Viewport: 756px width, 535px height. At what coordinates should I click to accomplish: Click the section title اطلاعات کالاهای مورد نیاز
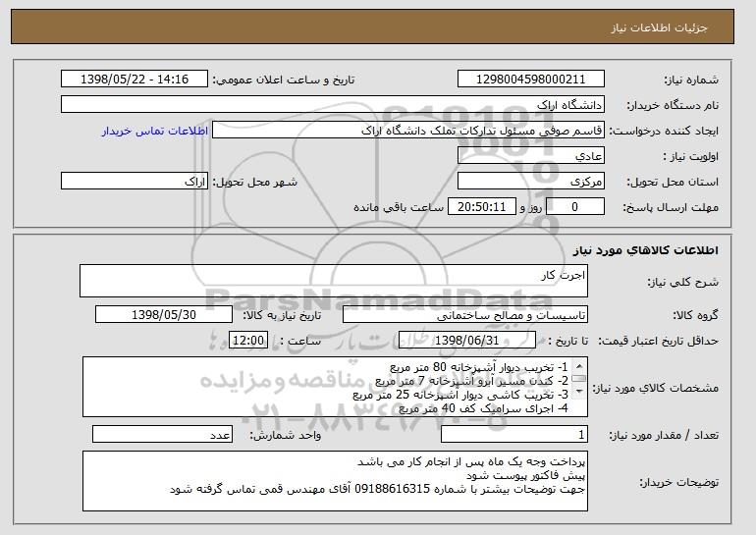click(646, 250)
